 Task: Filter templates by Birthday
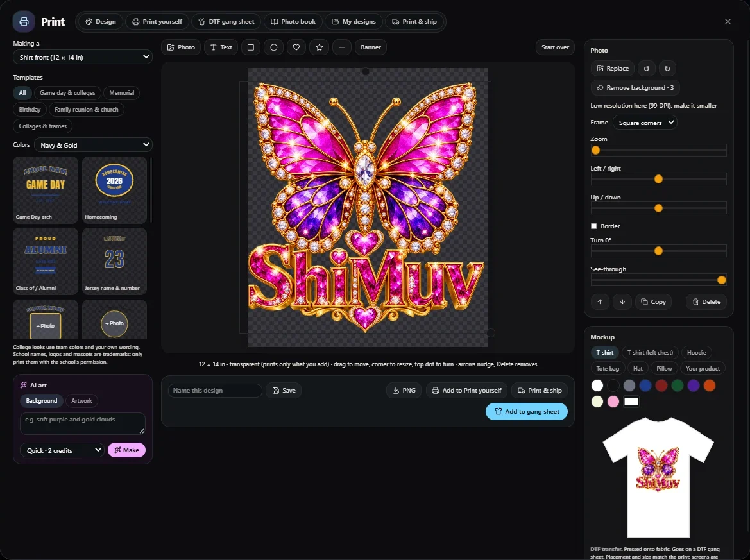click(x=30, y=110)
